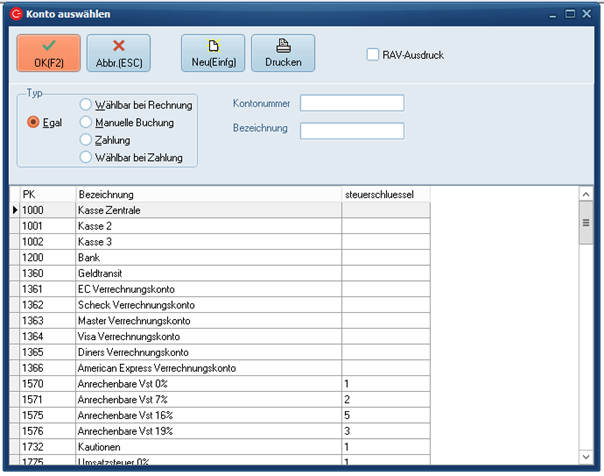
Task: Click the steuerschluessel column header
Action: [385, 193]
